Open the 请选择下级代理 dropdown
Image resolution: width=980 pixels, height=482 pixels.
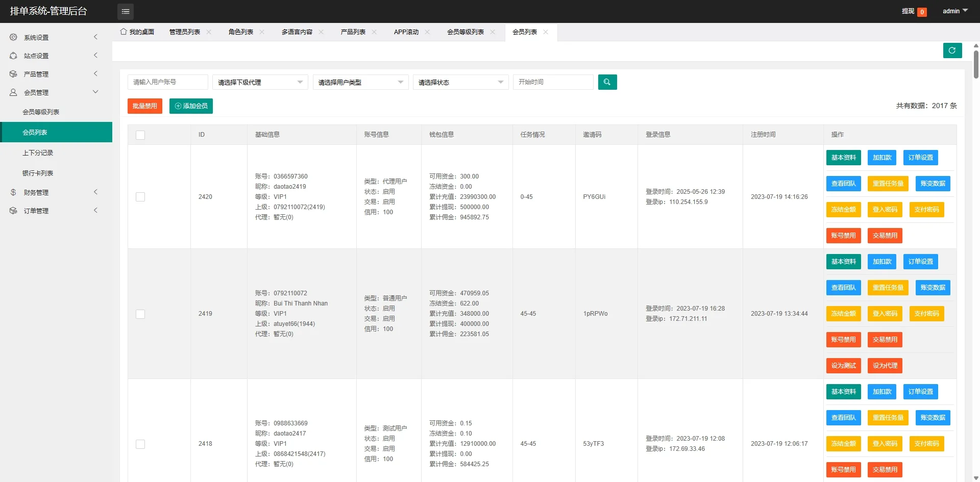260,82
